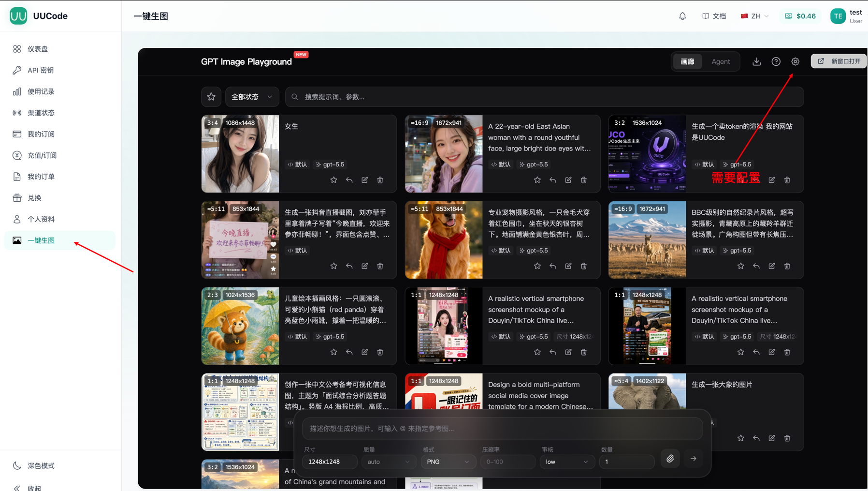Focus the 搜索提示词 search field
This screenshot has width=868, height=491.
[544, 97]
